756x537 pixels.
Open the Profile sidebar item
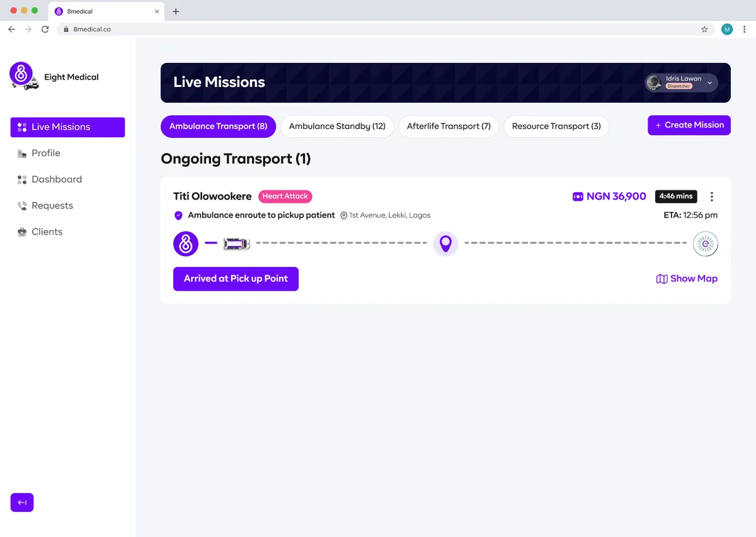(x=38, y=153)
